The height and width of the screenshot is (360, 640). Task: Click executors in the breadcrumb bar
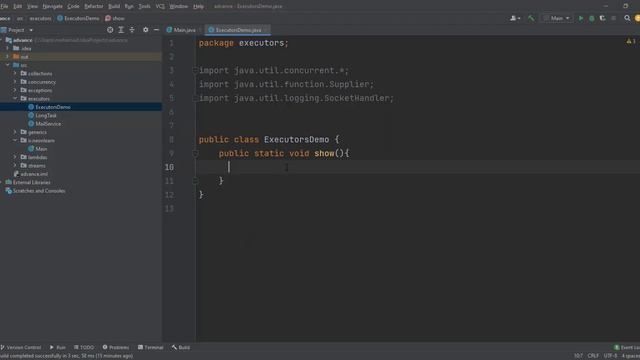click(x=40, y=18)
